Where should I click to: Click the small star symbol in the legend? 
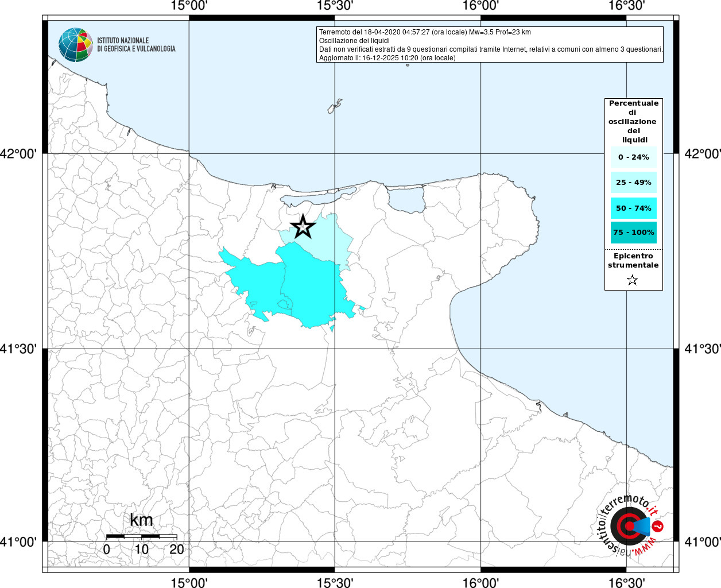[x=632, y=280]
